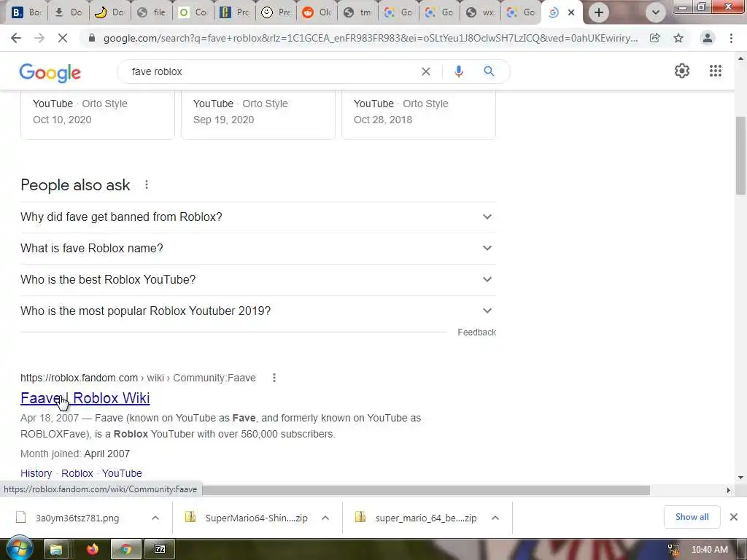The width and height of the screenshot is (747, 560).
Task: Go back to the previous page
Action: 16,38
